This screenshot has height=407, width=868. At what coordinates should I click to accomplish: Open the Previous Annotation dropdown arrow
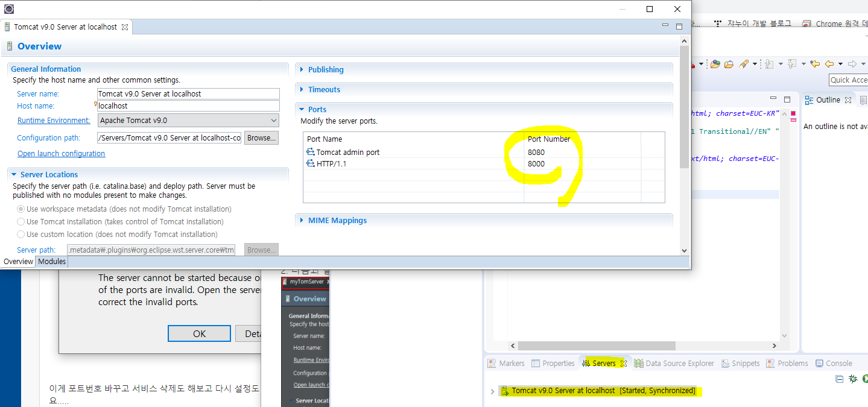tap(803, 64)
